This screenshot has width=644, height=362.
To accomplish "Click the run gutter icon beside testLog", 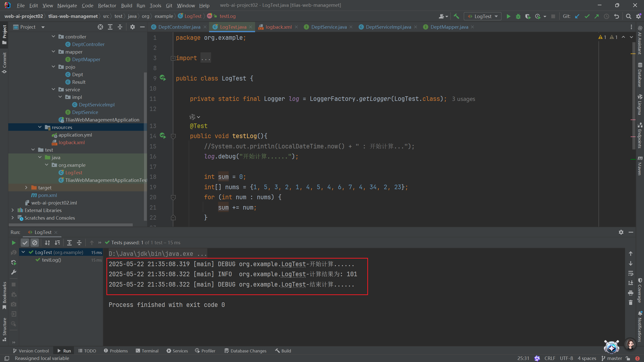I will coord(163,136).
